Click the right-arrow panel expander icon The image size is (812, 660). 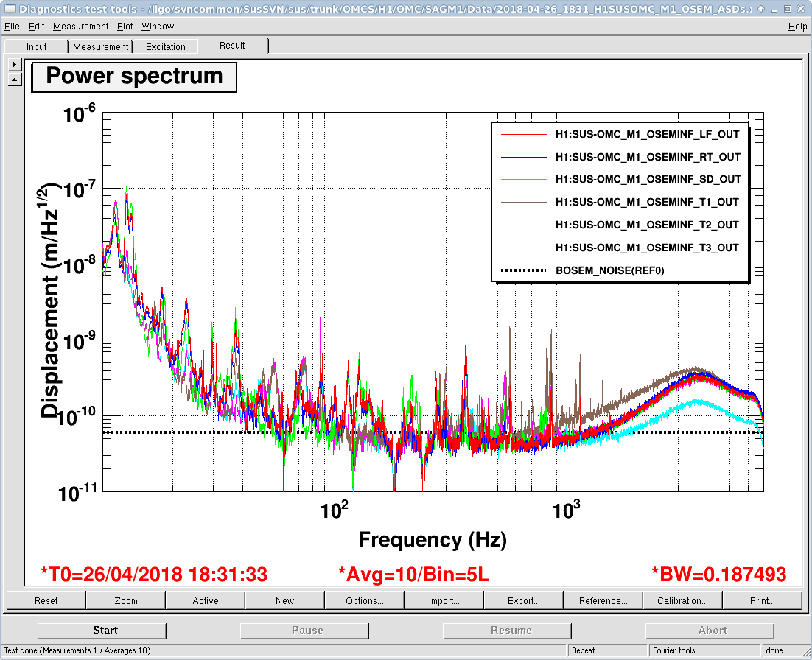click(15, 64)
